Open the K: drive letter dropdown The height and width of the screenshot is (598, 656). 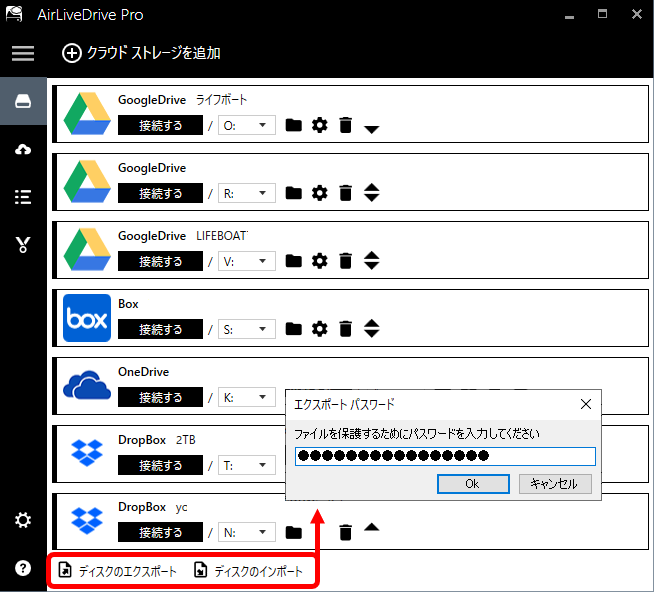pos(247,397)
